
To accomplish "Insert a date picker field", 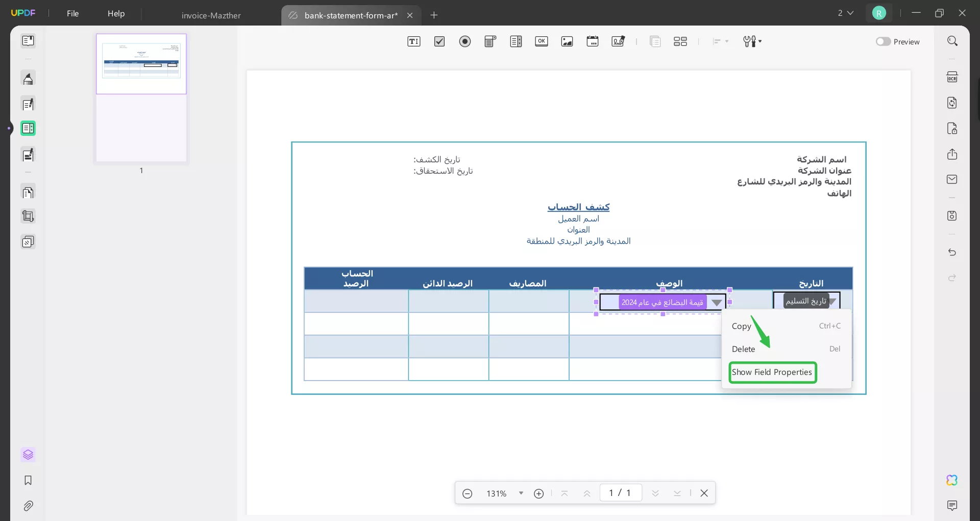I will [x=593, y=41].
